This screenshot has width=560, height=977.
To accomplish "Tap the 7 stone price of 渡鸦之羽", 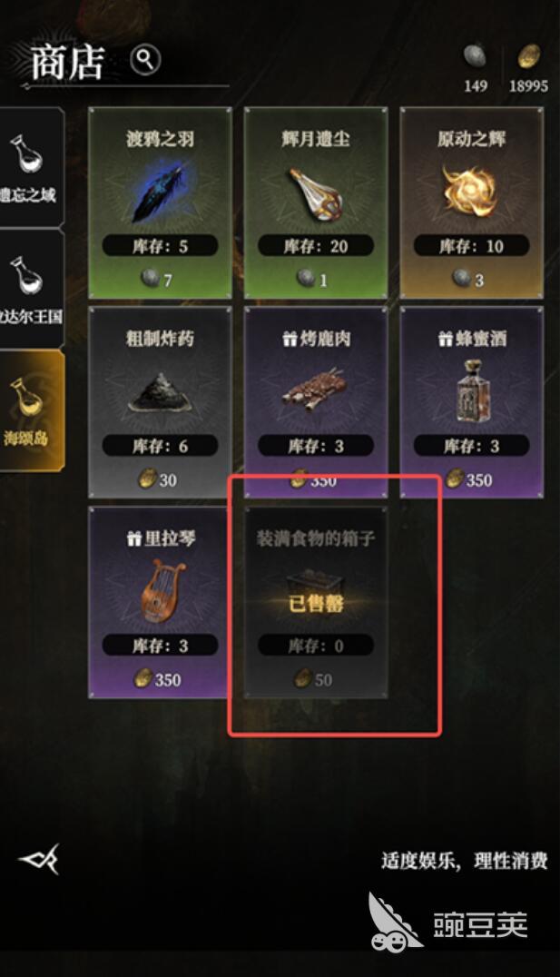I will [157, 279].
